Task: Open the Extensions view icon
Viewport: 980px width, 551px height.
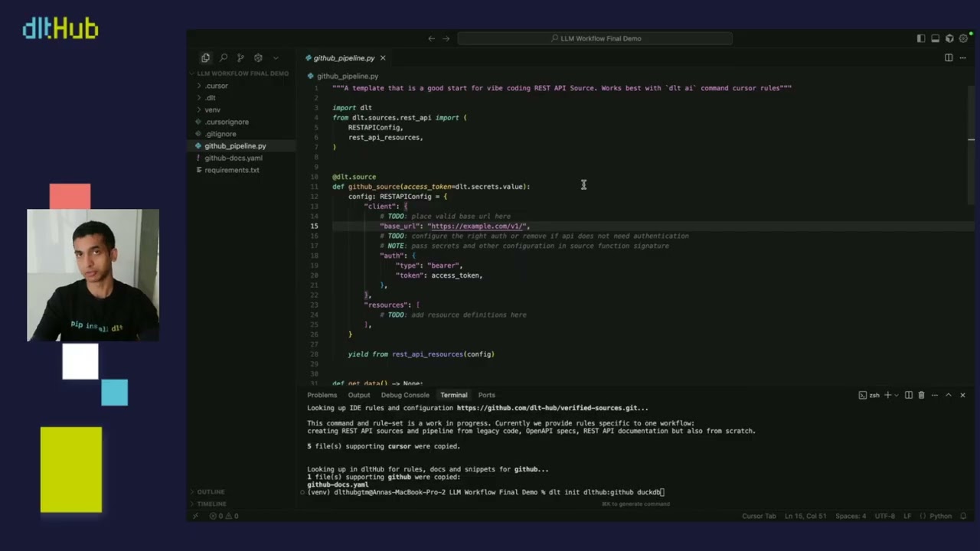Action: (x=258, y=58)
